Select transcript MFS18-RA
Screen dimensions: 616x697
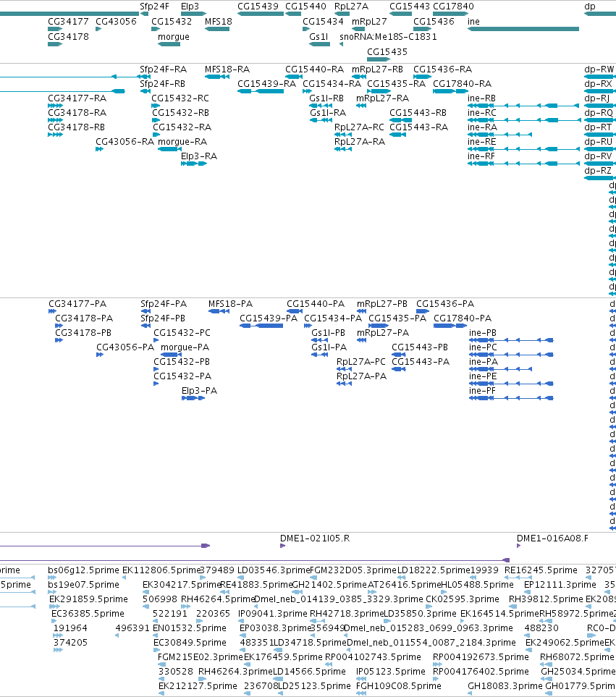(227, 69)
